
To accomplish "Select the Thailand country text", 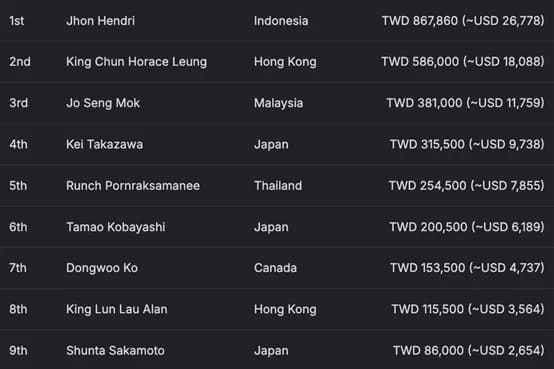I will tap(278, 186).
